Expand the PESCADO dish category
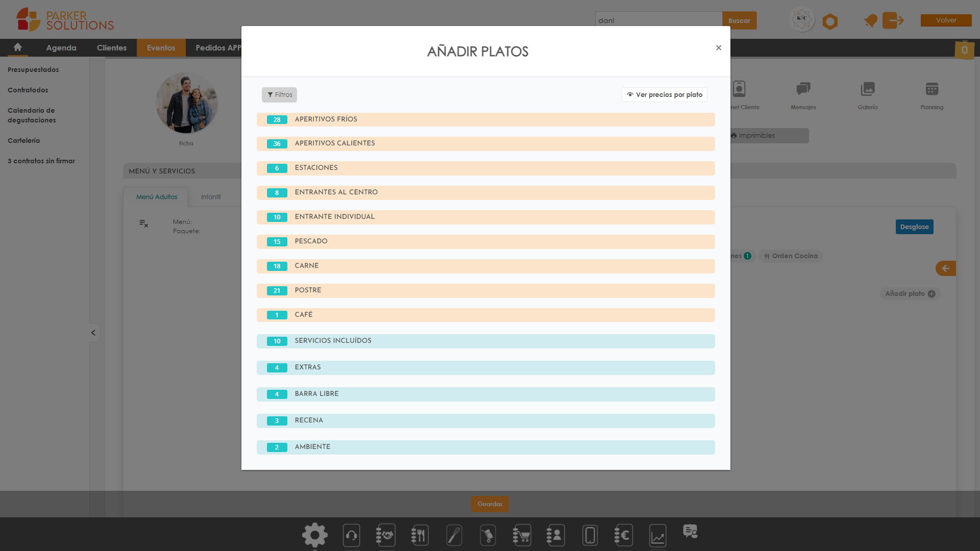Image resolution: width=980 pixels, height=551 pixels. pos(485,241)
